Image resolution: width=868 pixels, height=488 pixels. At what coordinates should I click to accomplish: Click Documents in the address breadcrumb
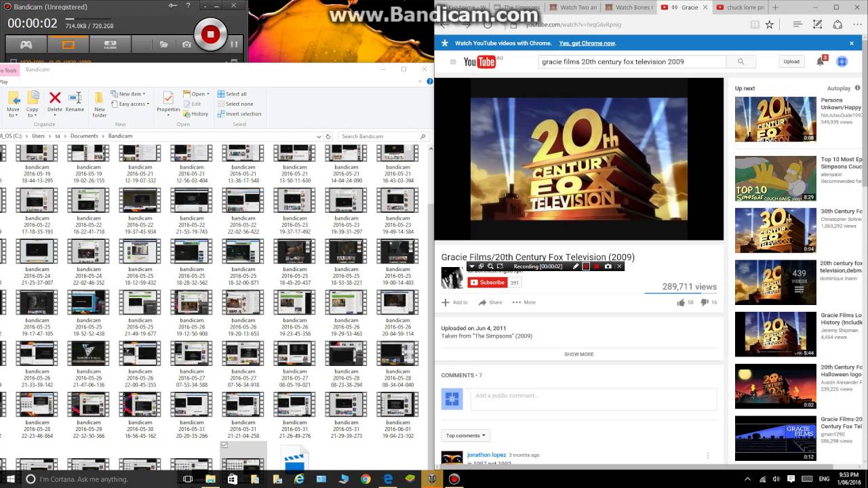point(84,136)
